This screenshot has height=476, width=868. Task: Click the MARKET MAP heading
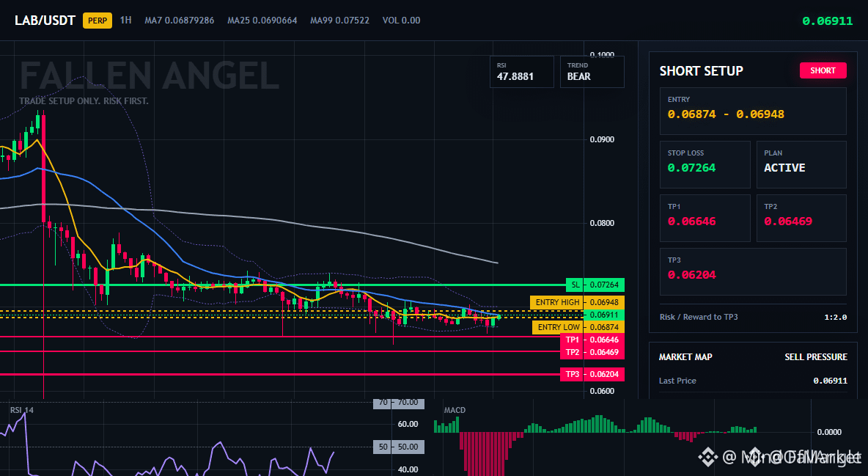[685, 357]
